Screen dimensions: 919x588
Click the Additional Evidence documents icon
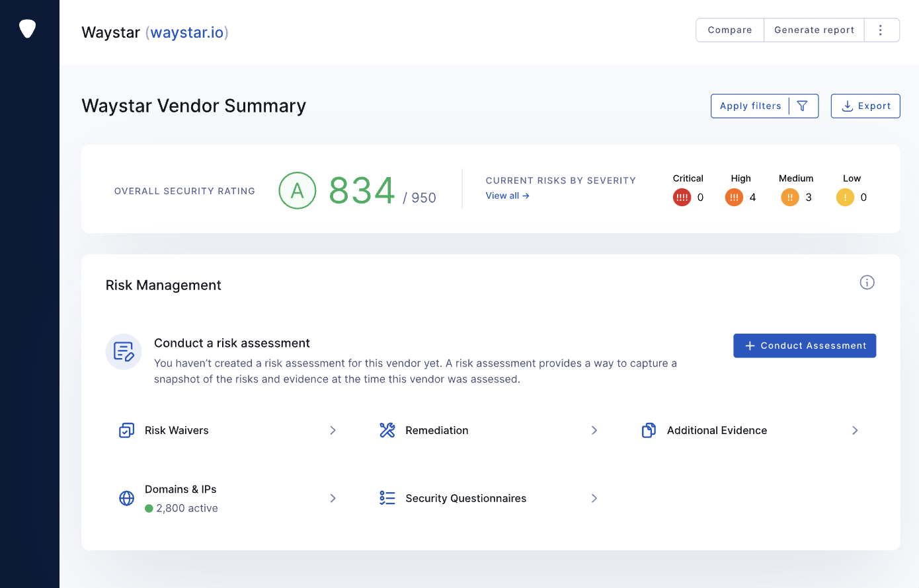click(649, 430)
